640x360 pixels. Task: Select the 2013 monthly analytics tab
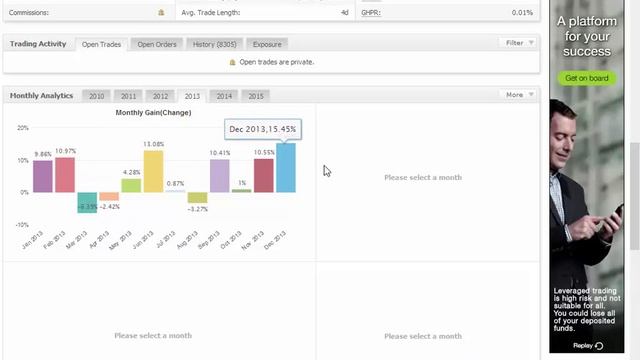coord(192,96)
